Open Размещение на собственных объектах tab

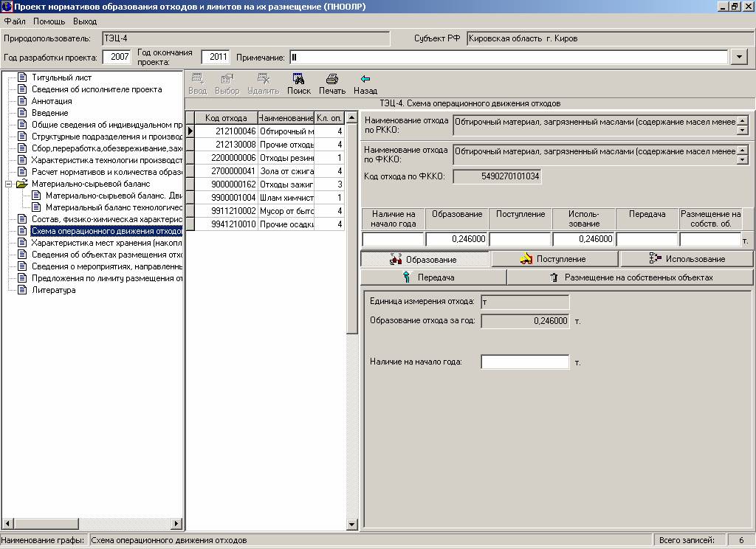[x=630, y=277]
